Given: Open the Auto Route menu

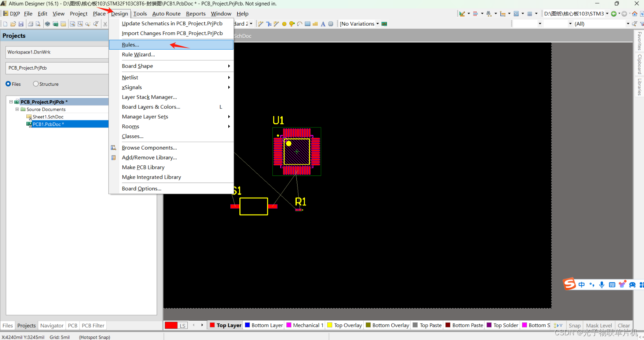Looking at the screenshot, I should point(166,14).
